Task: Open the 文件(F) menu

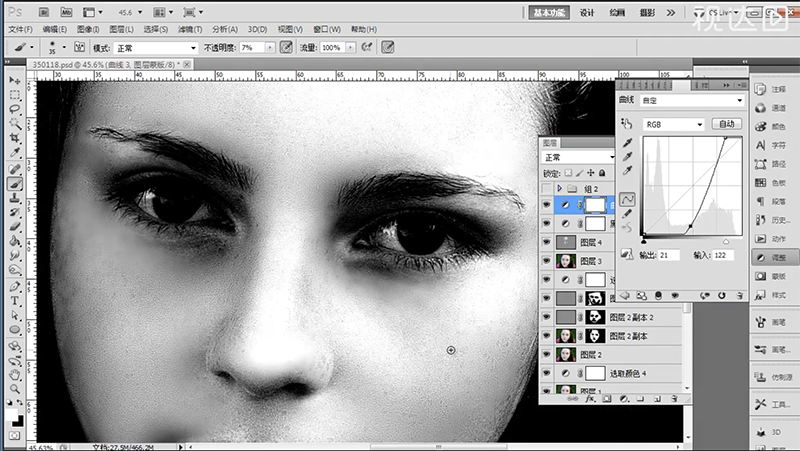Action: tap(20, 30)
